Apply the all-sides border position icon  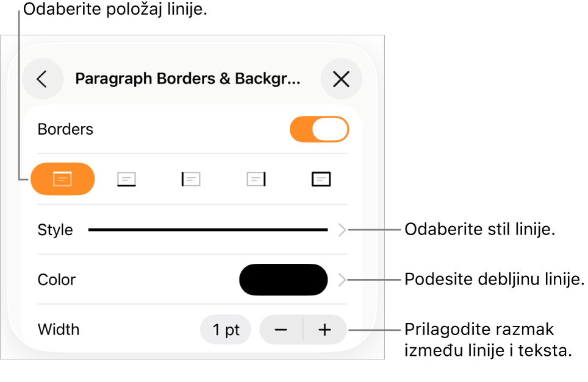(321, 179)
